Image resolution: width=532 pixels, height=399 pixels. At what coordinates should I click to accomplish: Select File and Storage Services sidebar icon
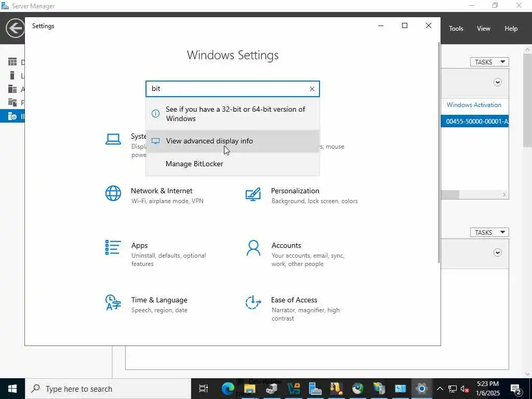[x=12, y=102]
